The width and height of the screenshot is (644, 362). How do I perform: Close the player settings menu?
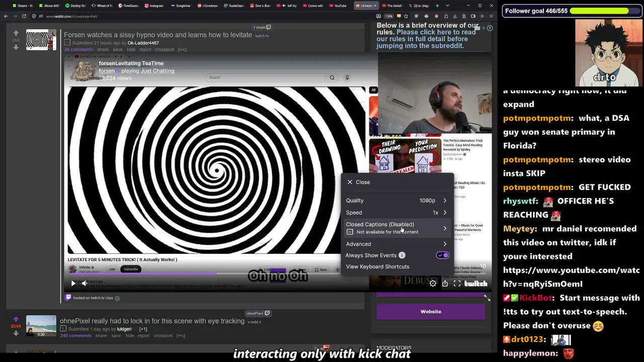pos(358,182)
